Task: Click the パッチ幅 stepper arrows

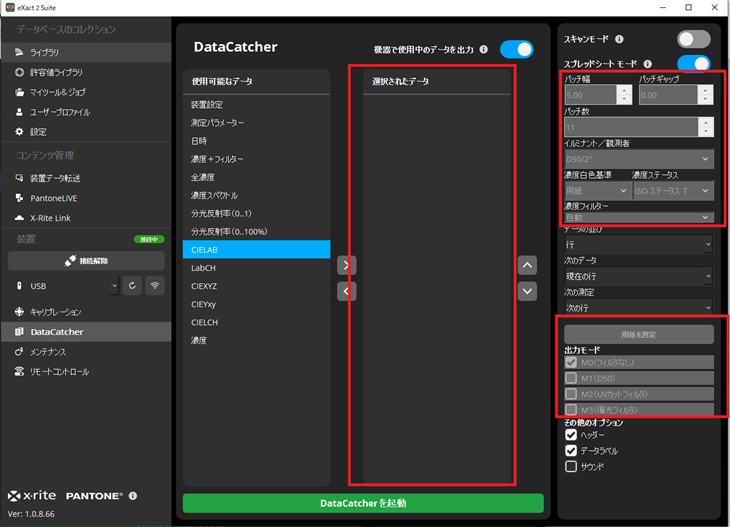Action: [624, 95]
